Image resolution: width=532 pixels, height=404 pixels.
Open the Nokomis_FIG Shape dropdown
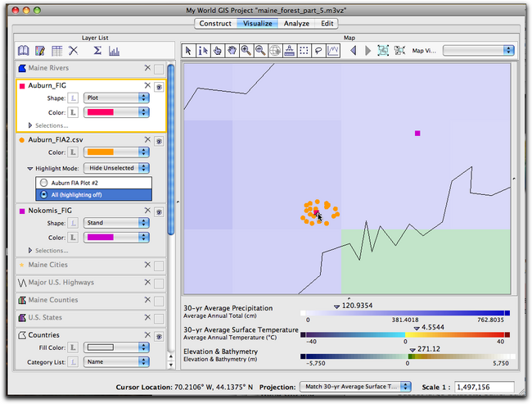(116, 223)
